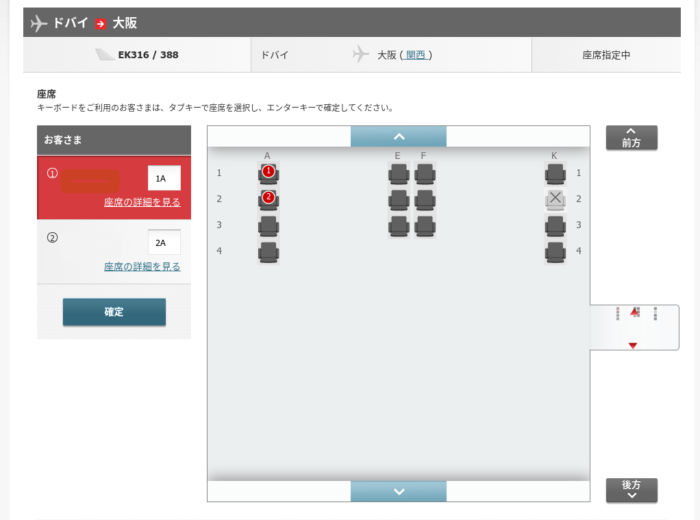
Task: Open the 関西 airport link
Action: pyautogui.click(x=415, y=55)
